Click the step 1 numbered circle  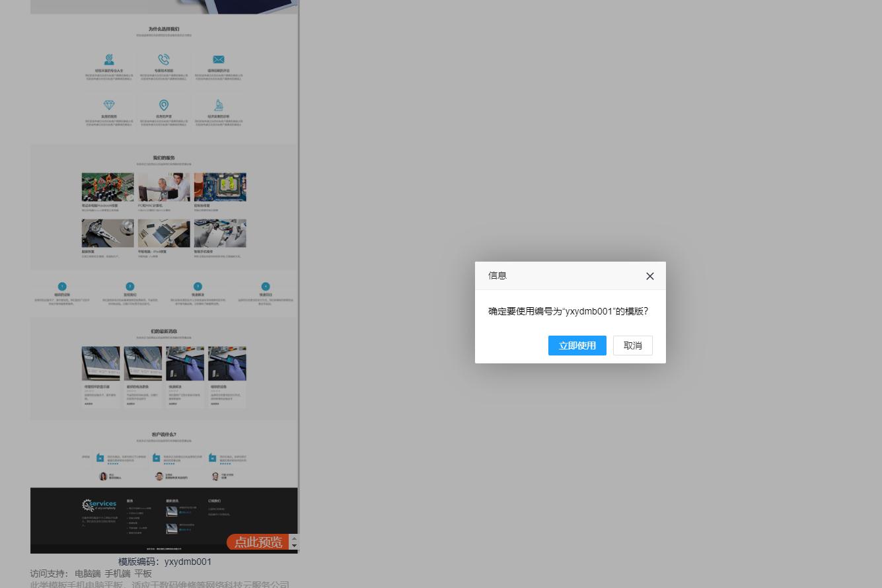coord(62,287)
